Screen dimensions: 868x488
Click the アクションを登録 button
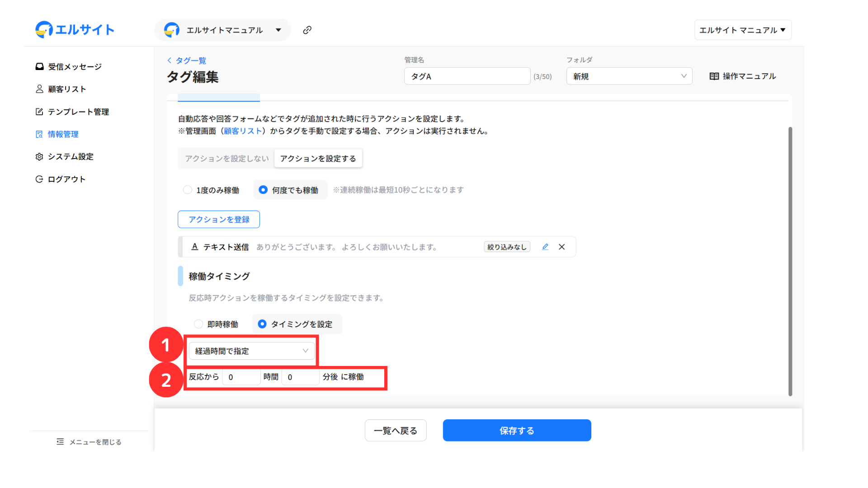tap(219, 219)
